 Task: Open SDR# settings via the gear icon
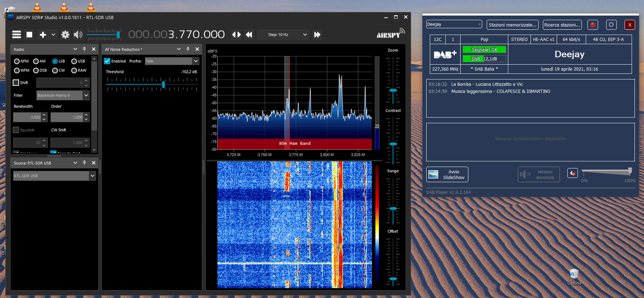65,35
